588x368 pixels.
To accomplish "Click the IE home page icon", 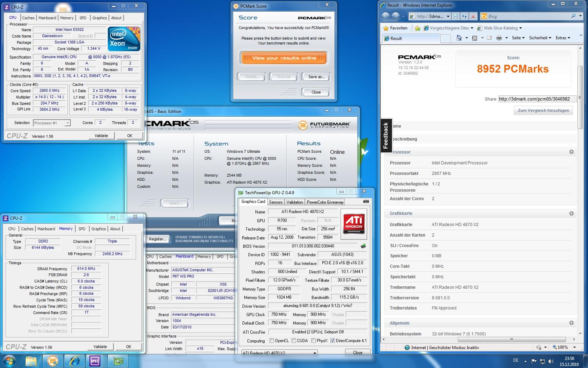I will 459,38.
